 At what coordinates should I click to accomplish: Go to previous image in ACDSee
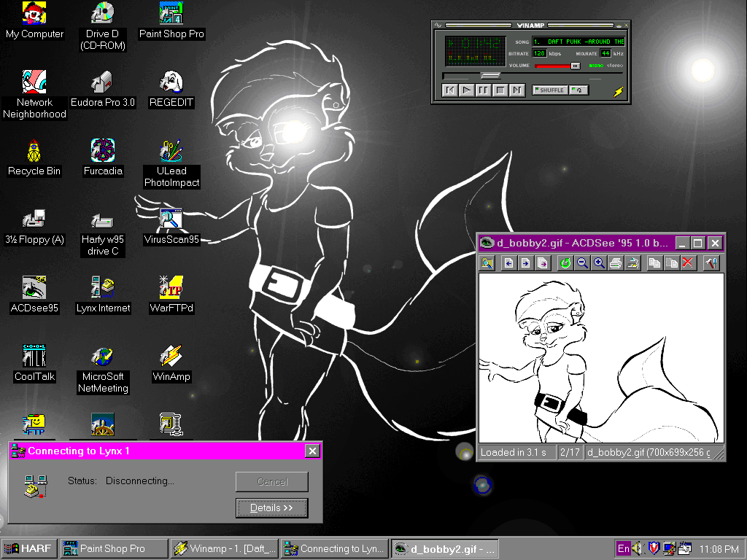508,262
